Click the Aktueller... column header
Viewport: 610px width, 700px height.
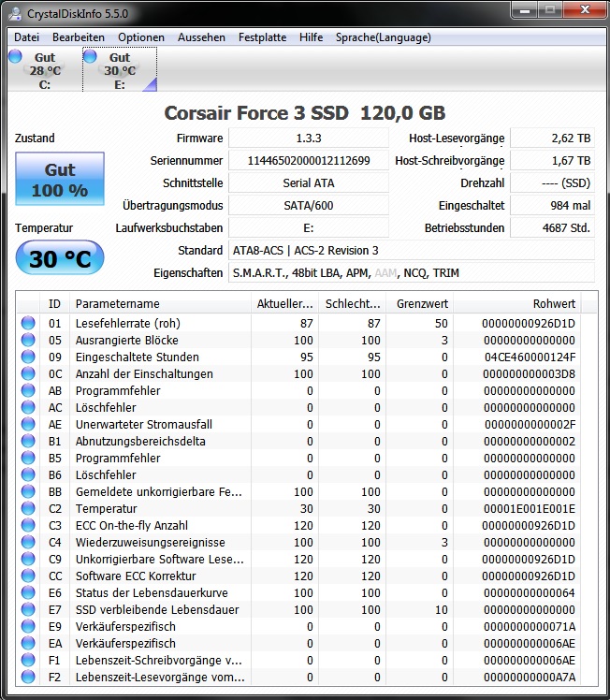click(284, 303)
